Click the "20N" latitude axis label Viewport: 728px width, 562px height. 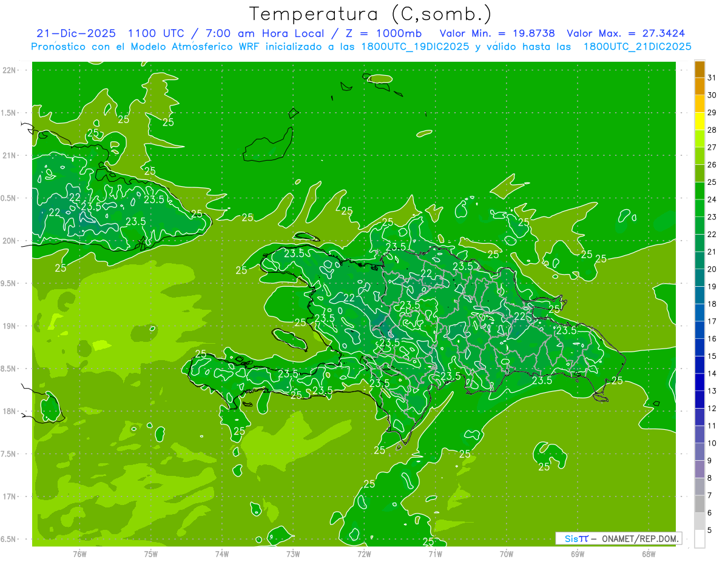pos(10,241)
